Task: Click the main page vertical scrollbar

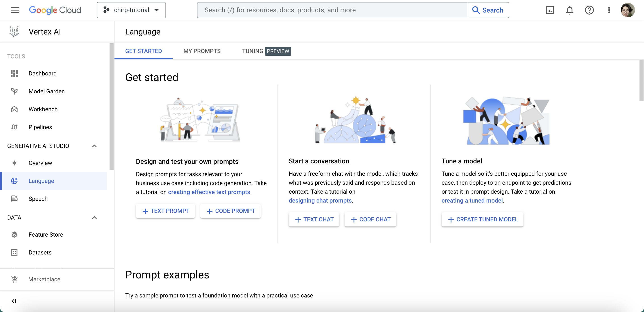Action: coord(641,81)
